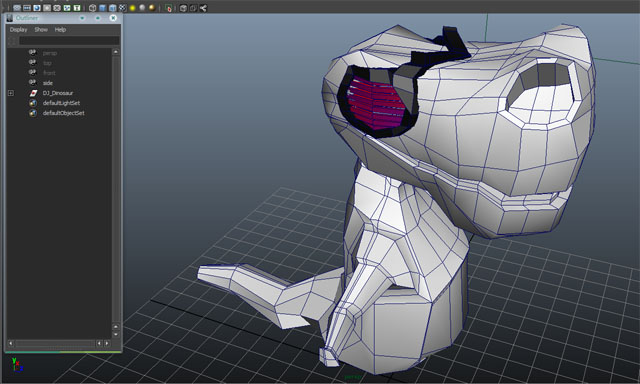Screen dimensions: 640x384
Task: Enable Textured checker display icon
Action: pos(122,8)
